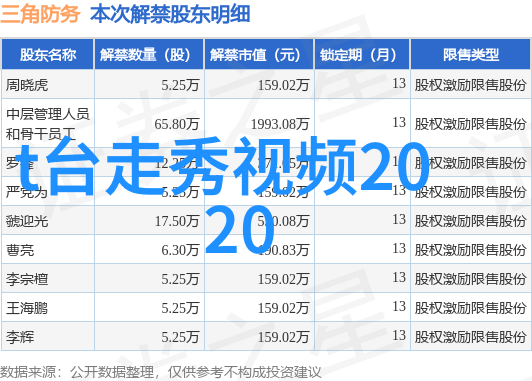The height and width of the screenshot is (381, 532).
Task: Select the 65.80万 unlock quantity cell
Action: click(x=176, y=124)
